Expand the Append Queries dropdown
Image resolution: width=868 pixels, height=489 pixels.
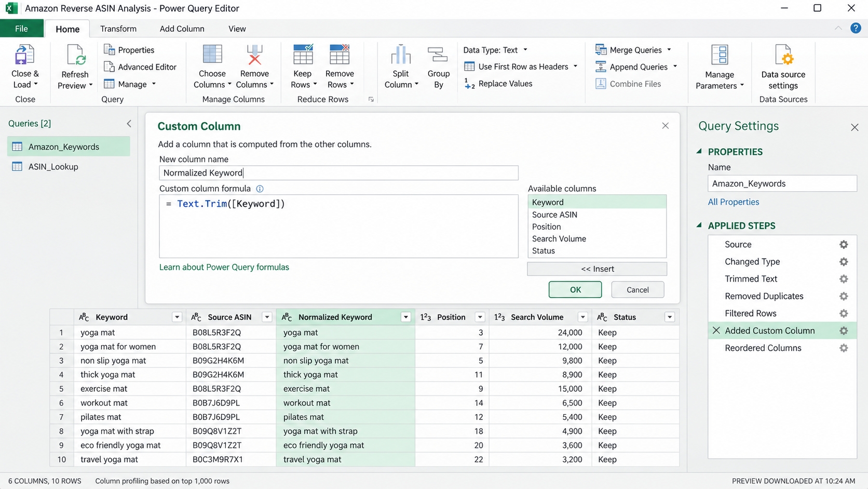pos(675,67)
